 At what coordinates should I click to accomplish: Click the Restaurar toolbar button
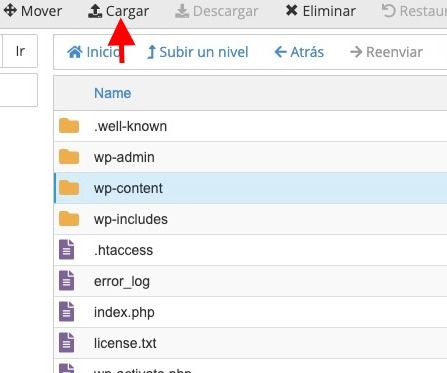tap(414, 11)
